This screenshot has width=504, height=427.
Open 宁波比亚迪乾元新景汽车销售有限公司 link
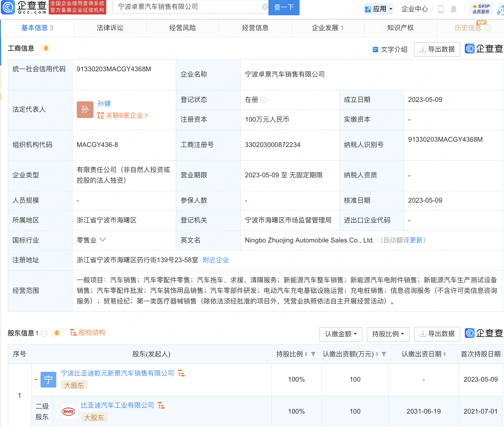pos(117,373)
